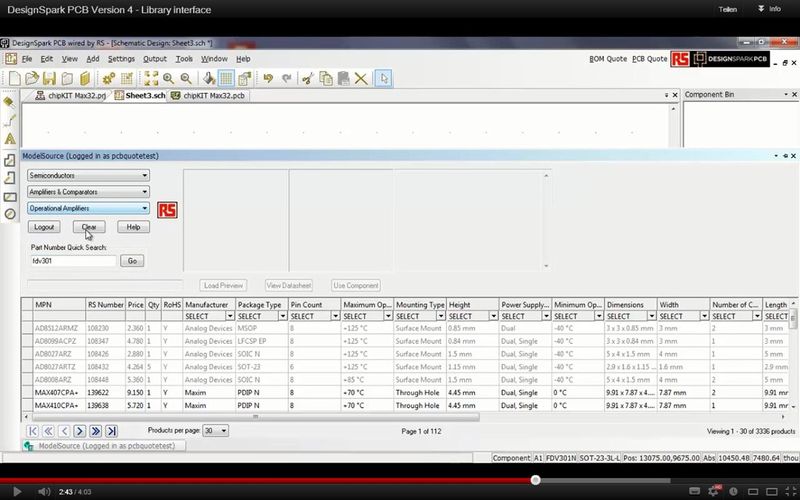The image size is (800, 500).
Task: Click the Undo arrow icon
Action: 268,78
